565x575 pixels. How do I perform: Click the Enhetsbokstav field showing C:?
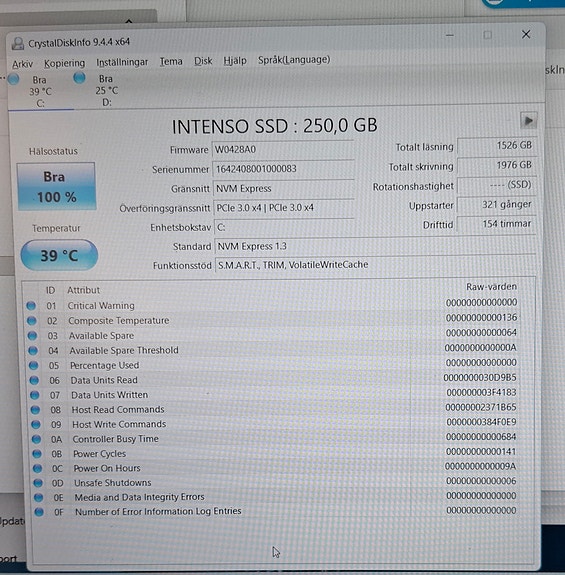[285, 227]
